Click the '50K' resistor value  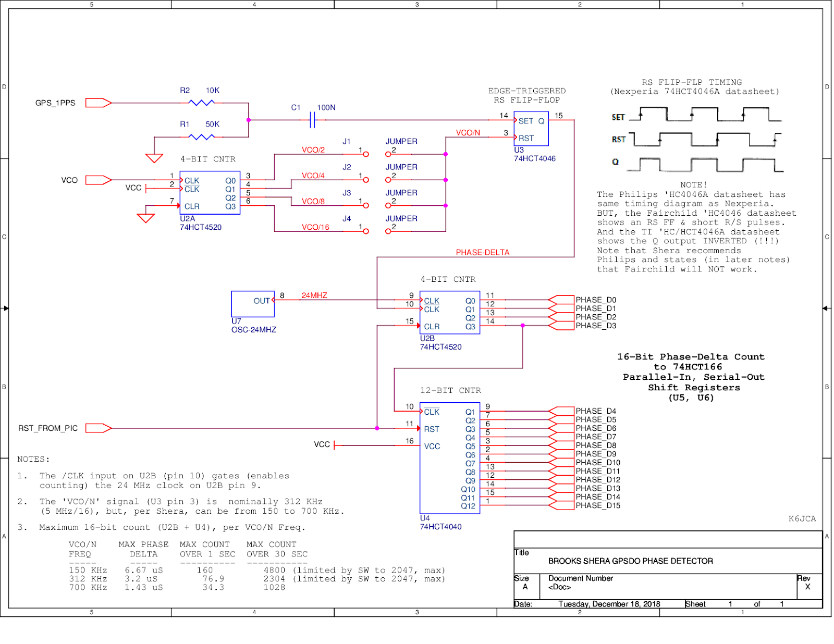click(x=213, y=124)
